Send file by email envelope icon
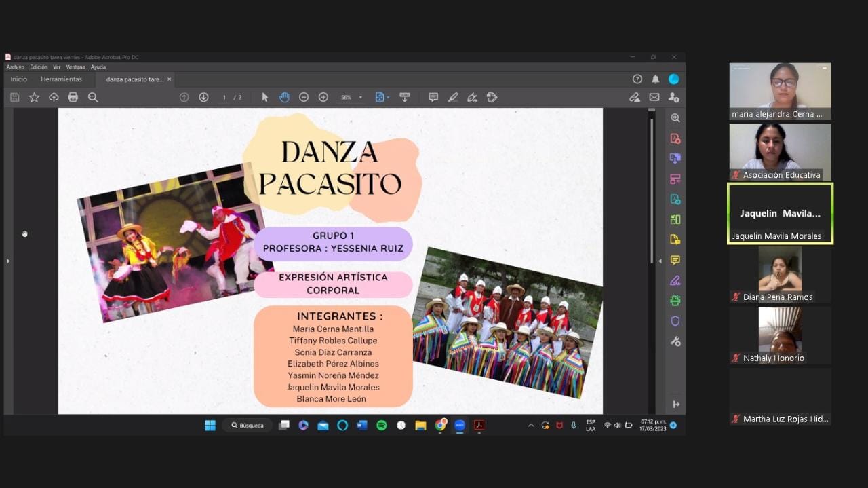Screen dimensions: 868x488 point(654,97)
